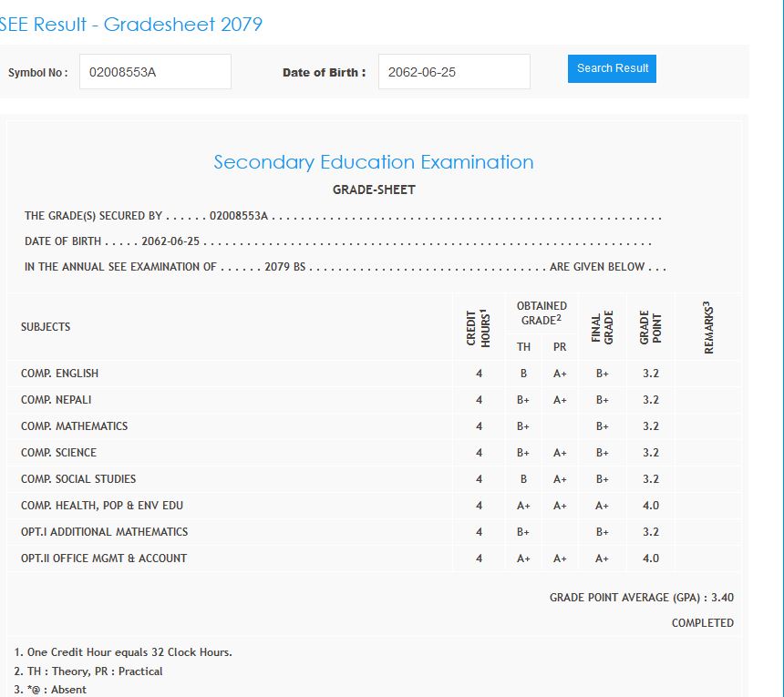Click the 'One Credit Hour' footnote
This screenshot has height=697, width=784.
[123, 652]
